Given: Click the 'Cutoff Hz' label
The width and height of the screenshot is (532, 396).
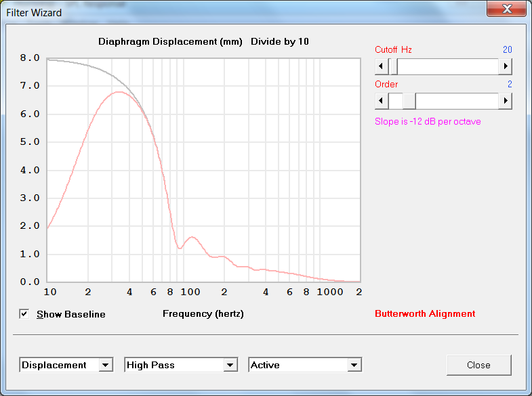Looking at the screenshot, I should tap(393, 49).
